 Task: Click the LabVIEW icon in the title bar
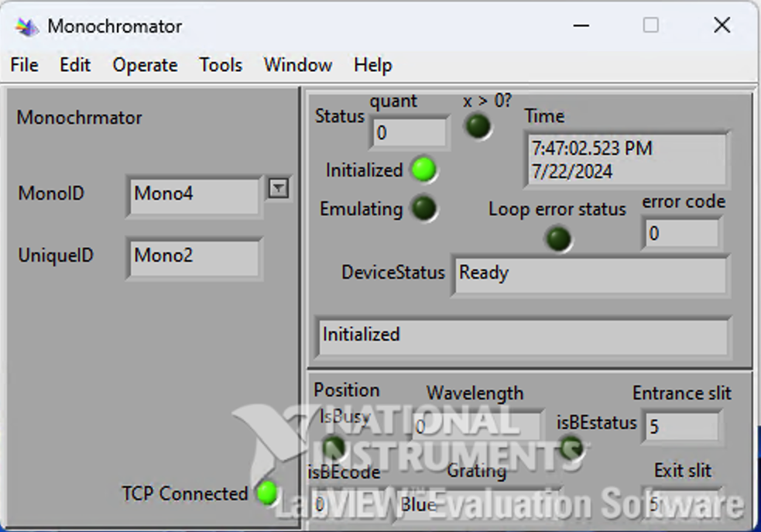pos(25,26)
